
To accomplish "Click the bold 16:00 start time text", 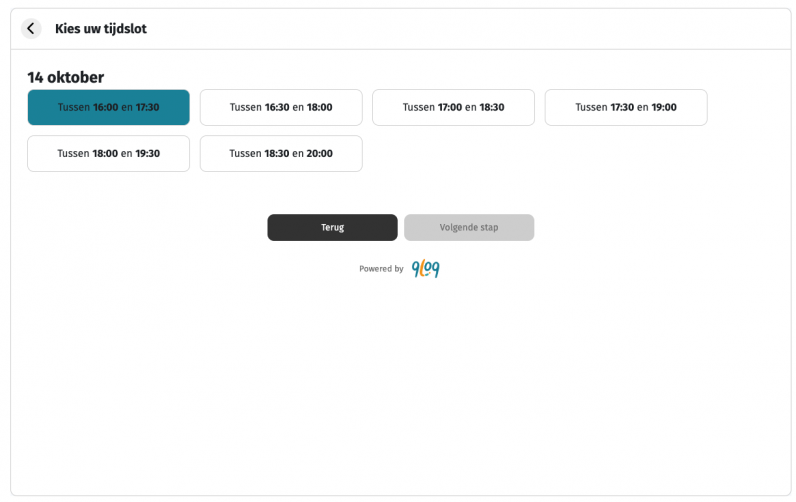I will click(105, 107).
